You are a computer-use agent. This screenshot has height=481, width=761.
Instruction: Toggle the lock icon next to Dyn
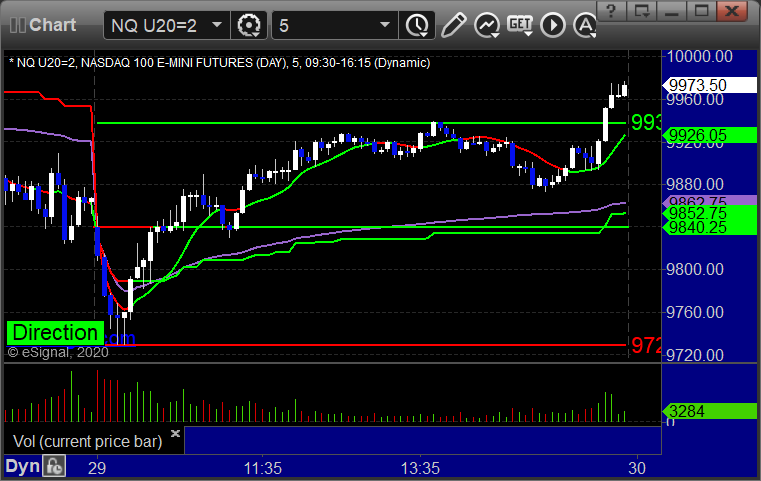coord(54,466)
